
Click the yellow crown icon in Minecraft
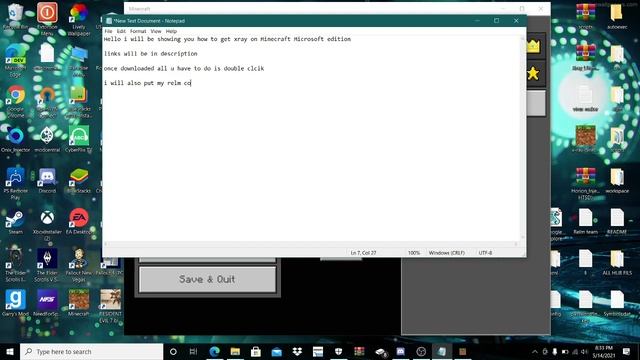(533, 46)
